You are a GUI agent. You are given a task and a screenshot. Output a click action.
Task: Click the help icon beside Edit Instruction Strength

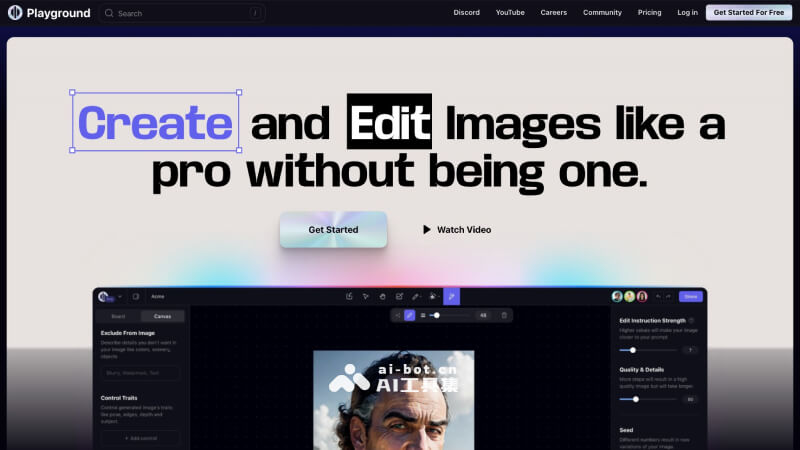tap(692, 321)
